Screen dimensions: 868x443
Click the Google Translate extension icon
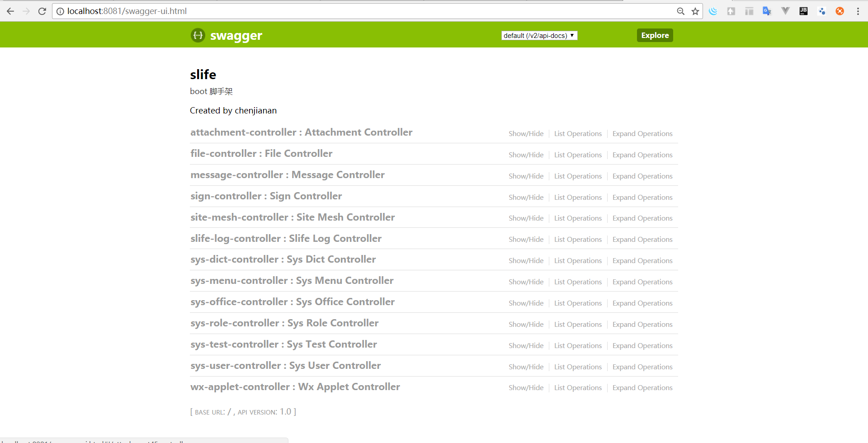click(x=767, y=11)
